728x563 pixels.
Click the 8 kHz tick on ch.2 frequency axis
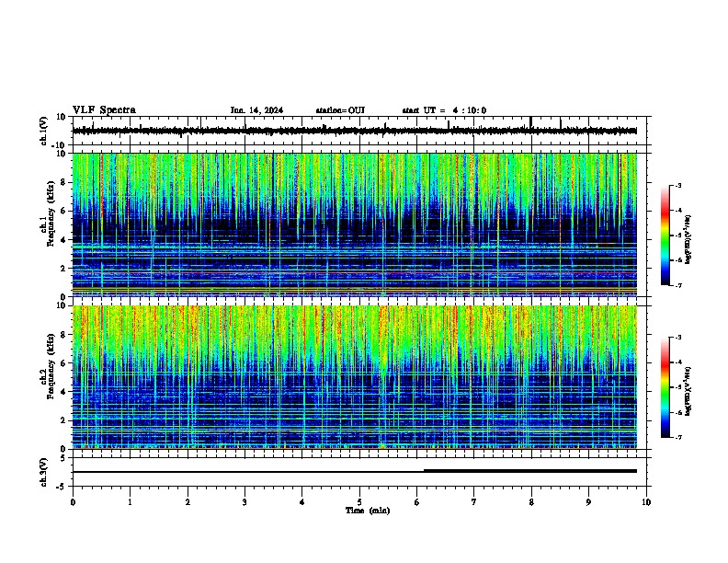[63, 335]
